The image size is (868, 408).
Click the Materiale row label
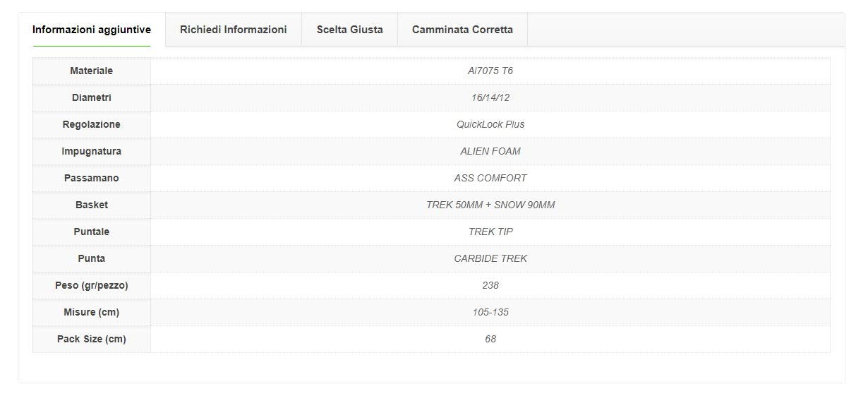click(x=91, y=71)
